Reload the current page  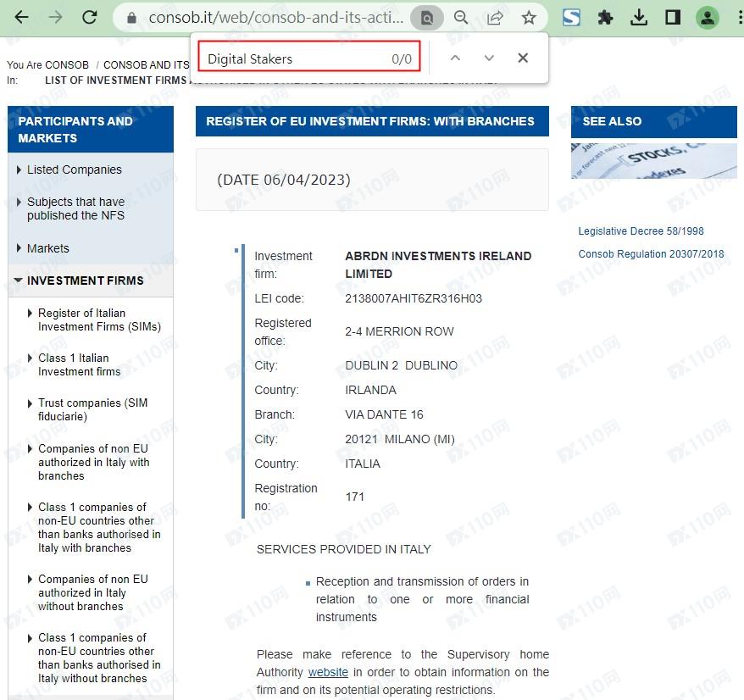point(88,17)
